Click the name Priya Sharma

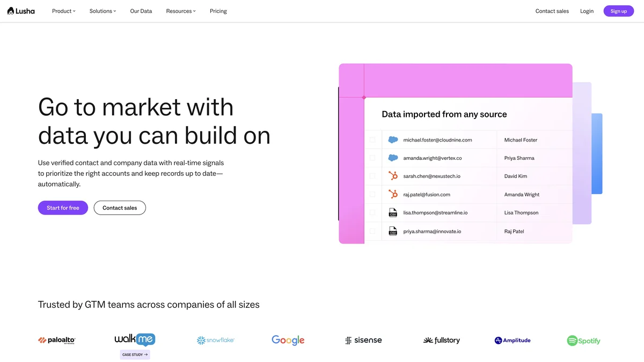point(519,158)
